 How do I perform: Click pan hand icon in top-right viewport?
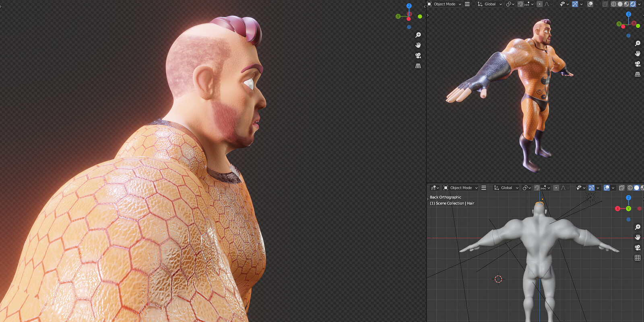tap(638, 54)
